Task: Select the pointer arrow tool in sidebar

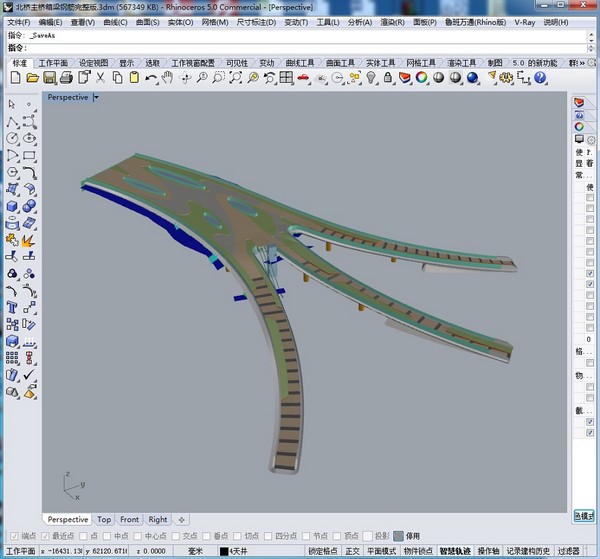Action: tap(12, 104)
